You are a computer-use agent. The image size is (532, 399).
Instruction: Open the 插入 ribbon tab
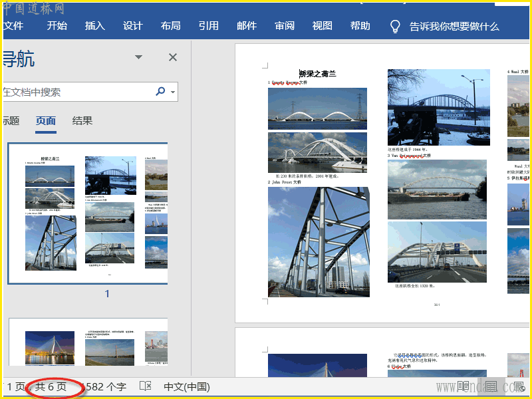click(x=94, y=26)
